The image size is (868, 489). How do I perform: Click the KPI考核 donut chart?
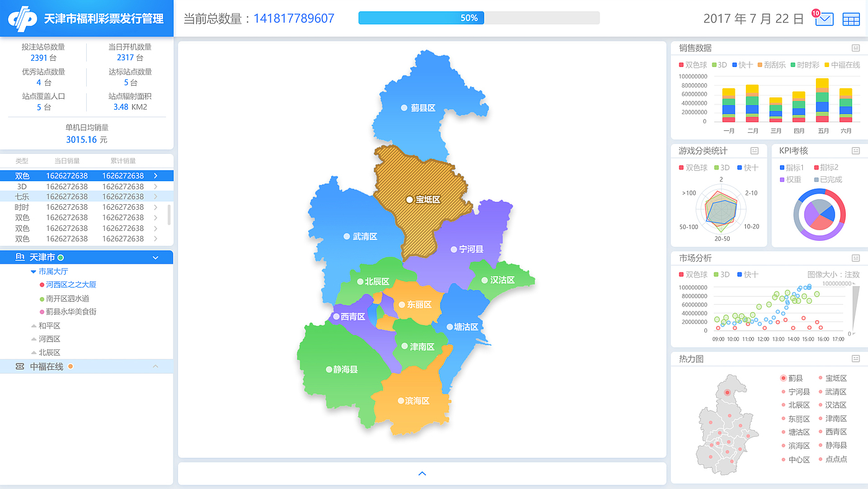819,214
